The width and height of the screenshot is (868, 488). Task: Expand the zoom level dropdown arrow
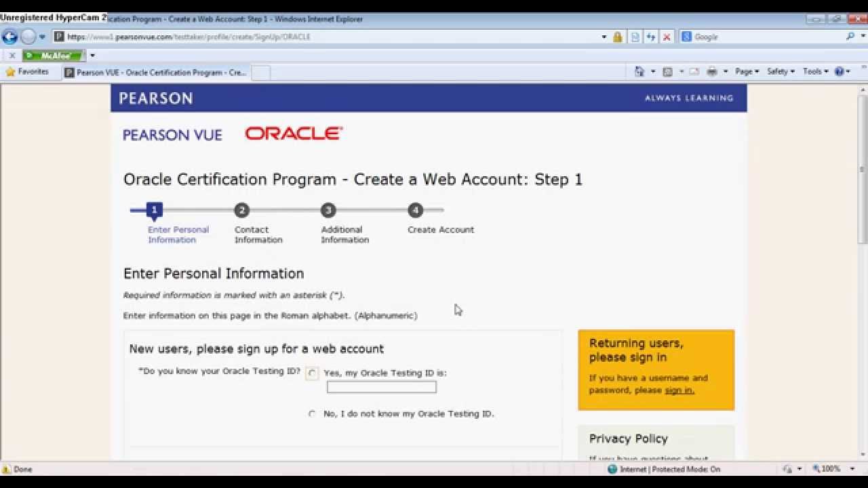(852, 469)
